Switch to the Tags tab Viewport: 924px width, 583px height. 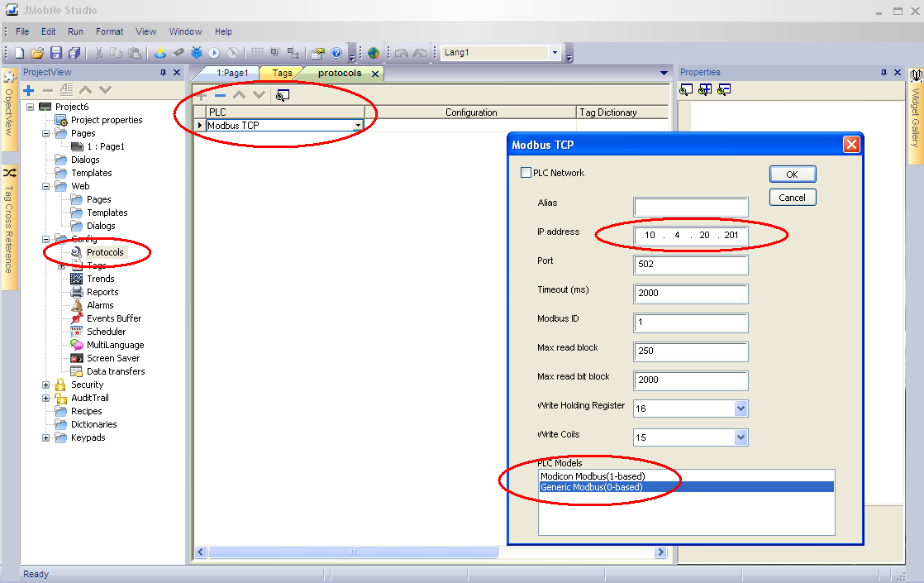282,73
